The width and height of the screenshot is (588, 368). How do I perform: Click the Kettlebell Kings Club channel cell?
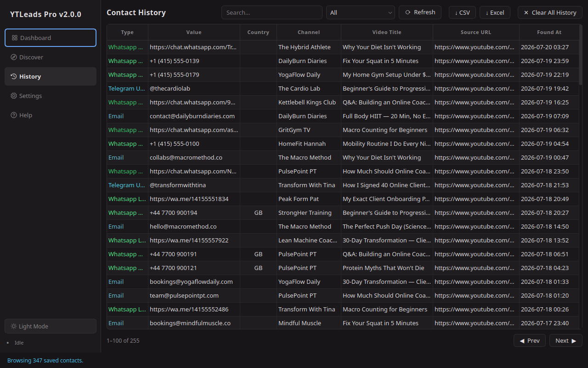tap(309, 102)
